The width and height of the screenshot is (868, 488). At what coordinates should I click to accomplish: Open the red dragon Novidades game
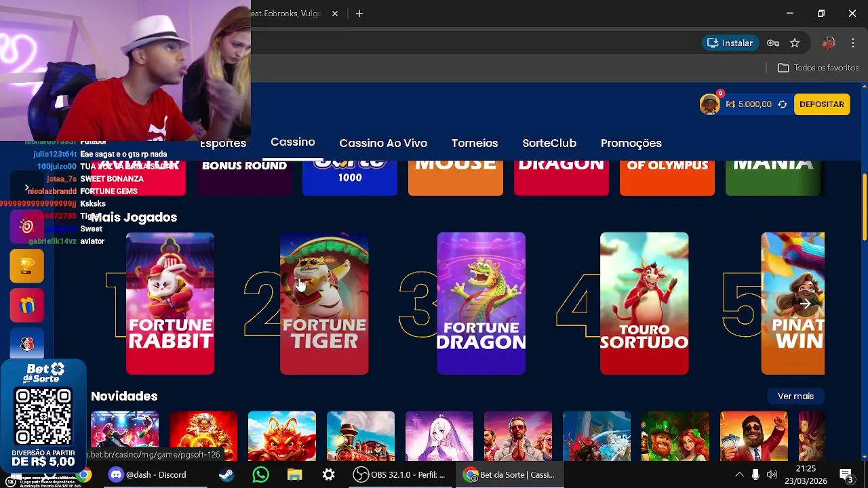pos(282,436)
